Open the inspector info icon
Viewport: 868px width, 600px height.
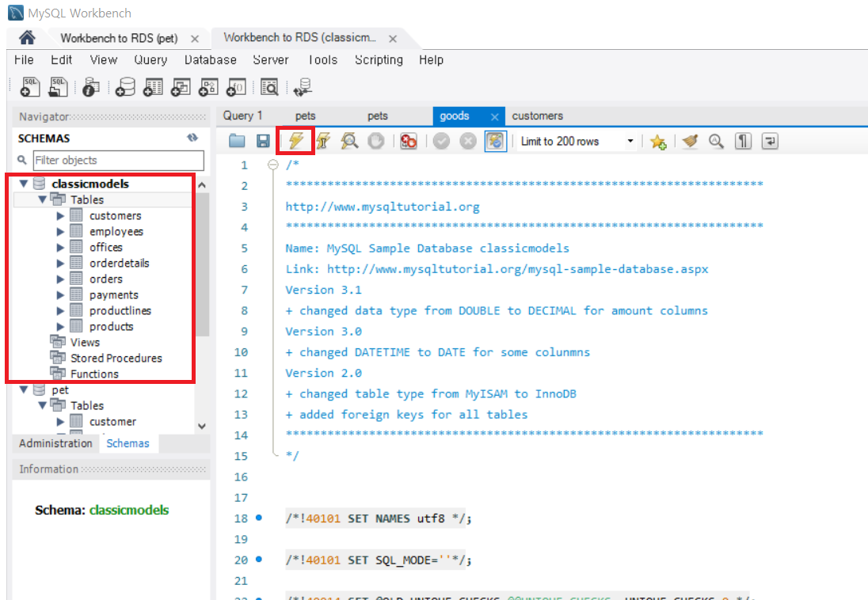tap(91, 87)
